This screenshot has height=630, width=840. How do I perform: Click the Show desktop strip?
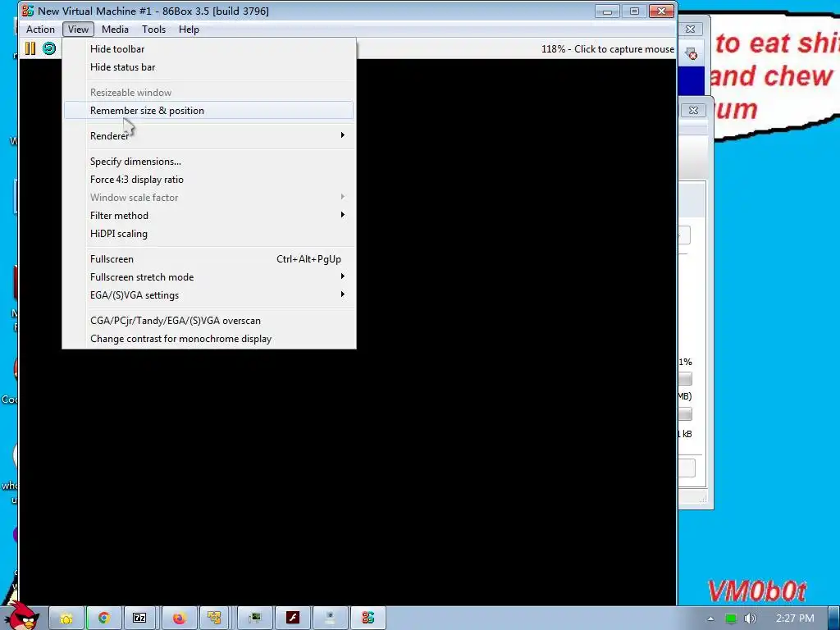(x=834, y=619)
